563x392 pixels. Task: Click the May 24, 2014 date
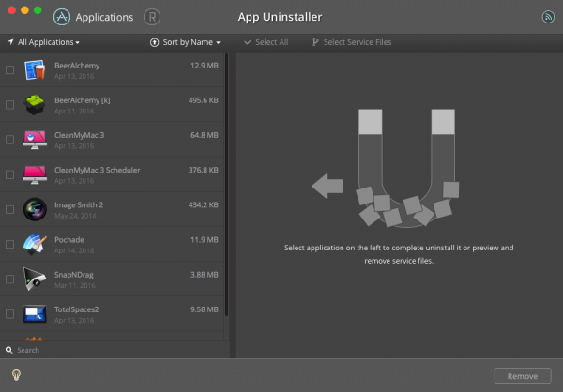[x=75, y=216]
